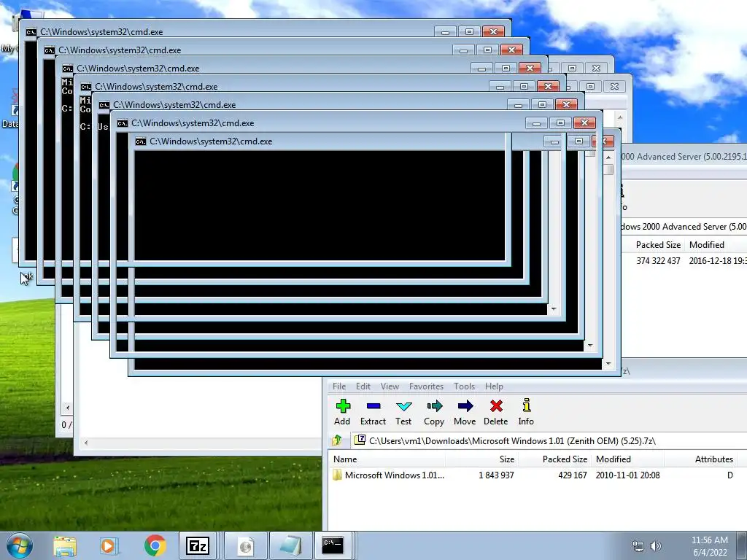The width and height of the screenshot is (747, 560).
Task: Sort by Packed Size column in front 7-Zip window
Action: (x=554, y=459)
